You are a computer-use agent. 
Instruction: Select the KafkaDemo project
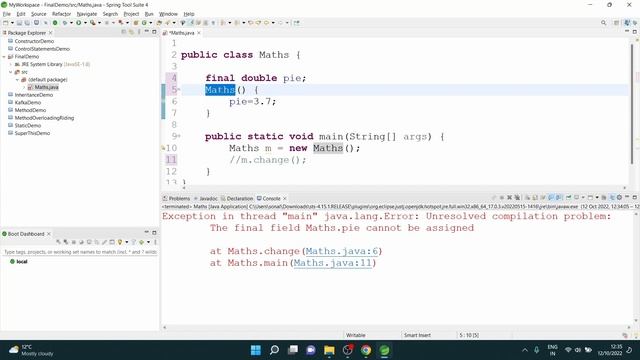27,102
